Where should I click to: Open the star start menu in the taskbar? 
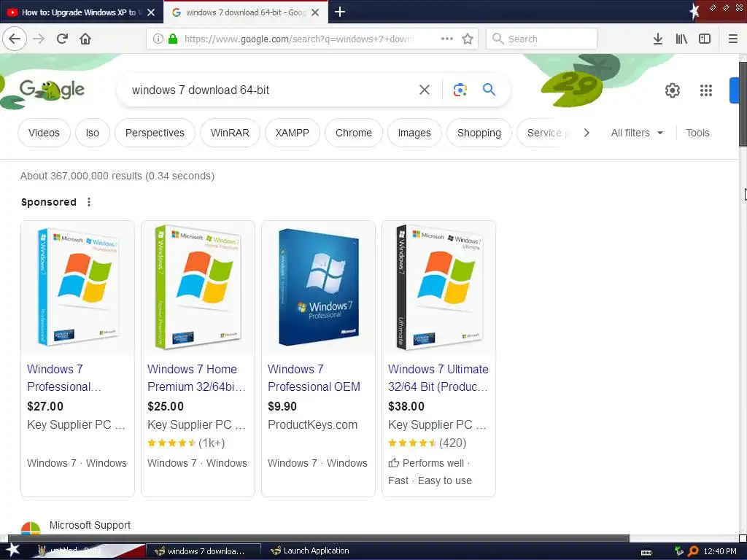[x=12, y=550]
